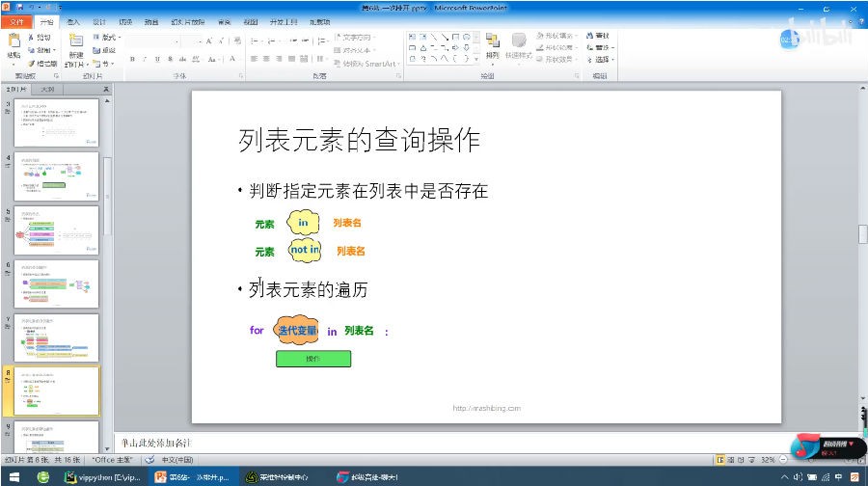This screenshot has width=868, height=486.
Task: Click the Paste (粘贴) clipboard icon
Action: tap(14, 41)
